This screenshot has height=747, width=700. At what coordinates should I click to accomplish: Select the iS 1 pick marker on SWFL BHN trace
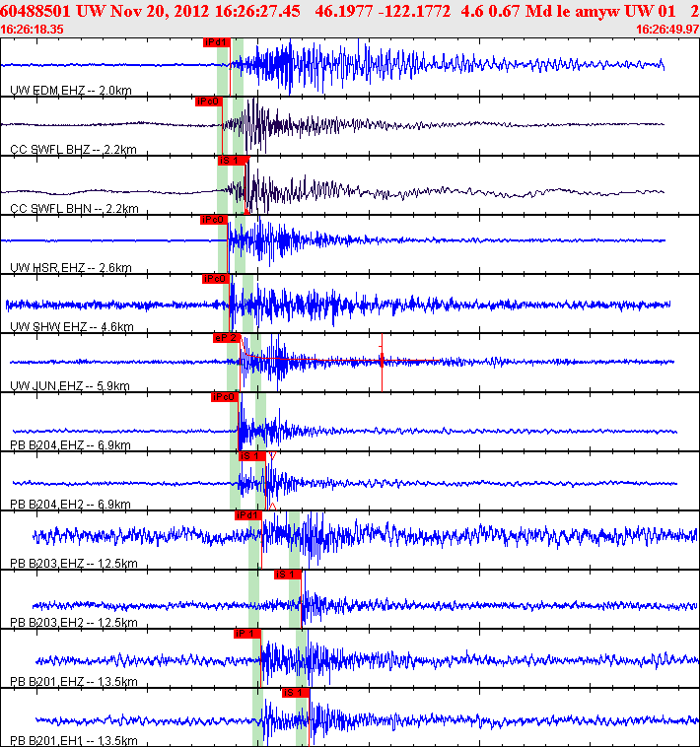pyautogui.click(x=232, y=161)
